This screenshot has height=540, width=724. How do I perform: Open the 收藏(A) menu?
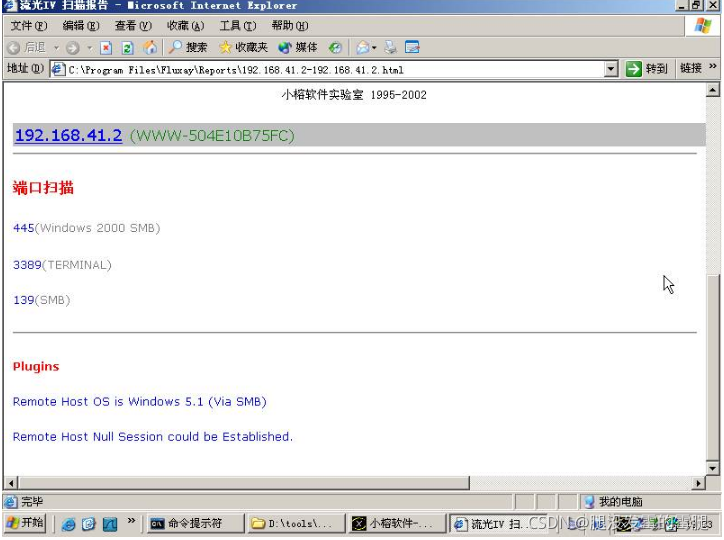click(x=185, y=26)
